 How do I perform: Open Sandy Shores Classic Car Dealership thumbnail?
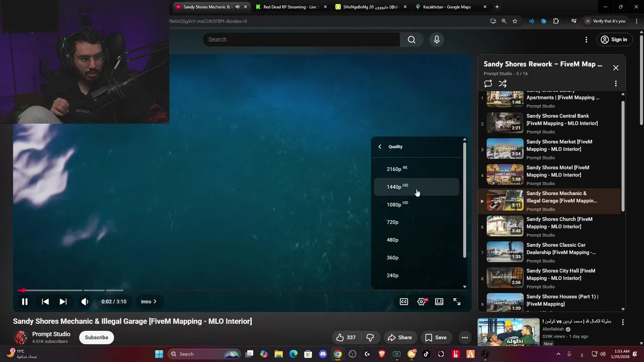coord(505,252)
